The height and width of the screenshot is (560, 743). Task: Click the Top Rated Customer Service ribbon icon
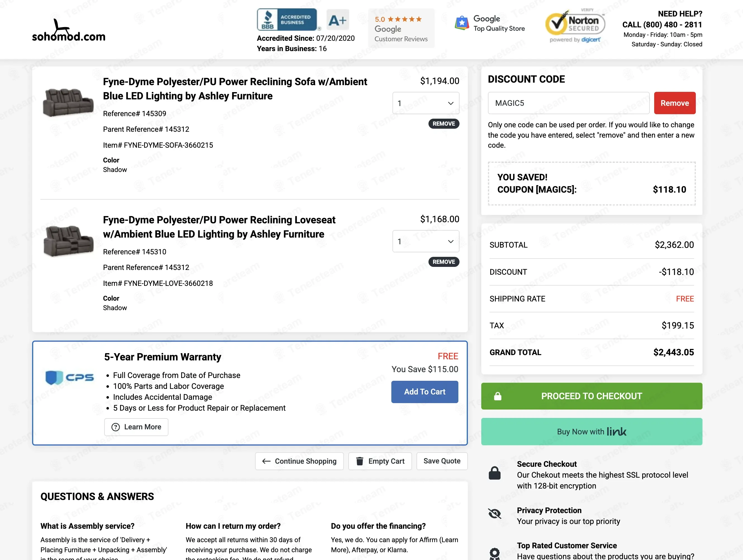(x=494, y=553)
